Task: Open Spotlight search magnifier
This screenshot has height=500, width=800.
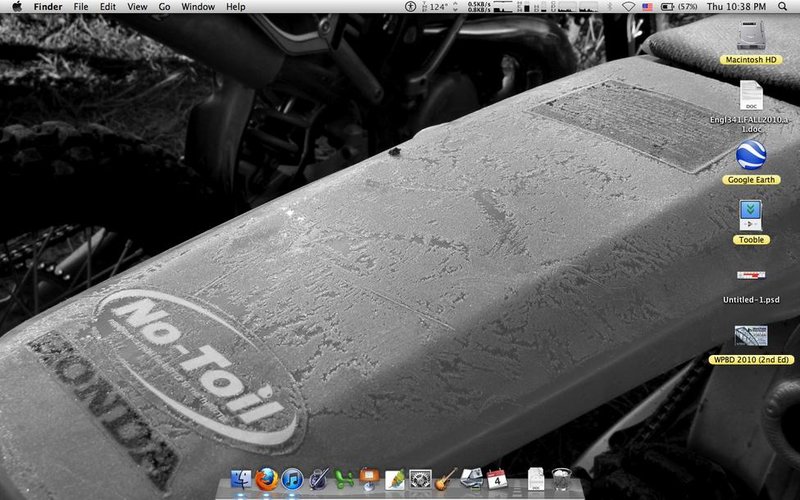Action: click(x=783, y=7)
